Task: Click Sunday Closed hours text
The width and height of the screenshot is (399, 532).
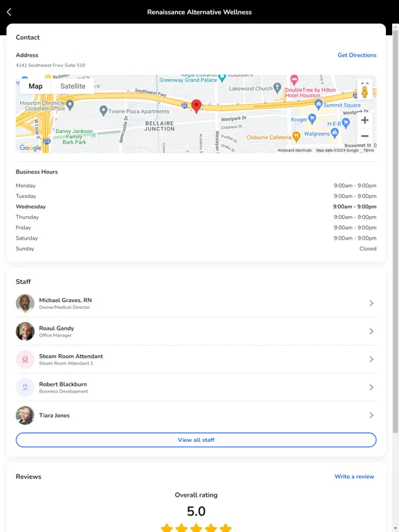Action: point(368,249)
